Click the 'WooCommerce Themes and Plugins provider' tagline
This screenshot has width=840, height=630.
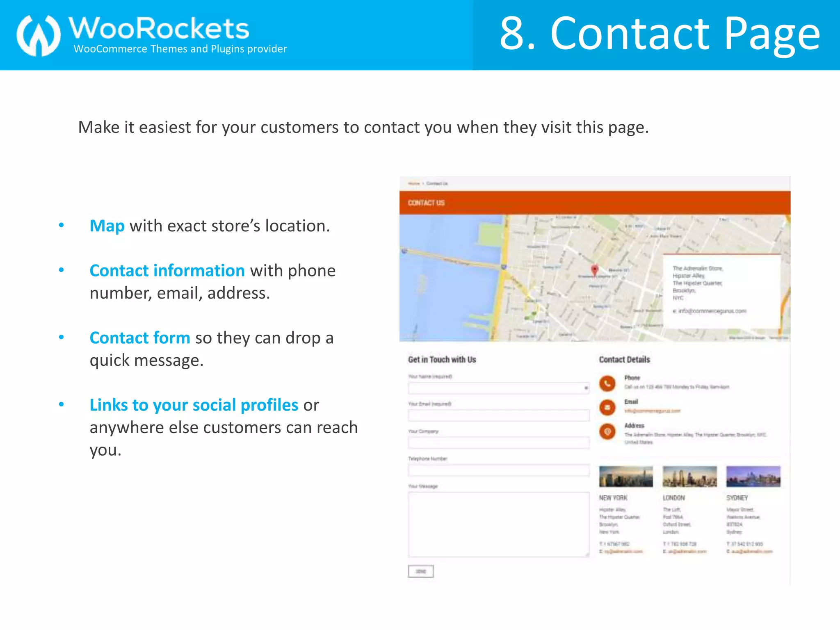[180, 49]
